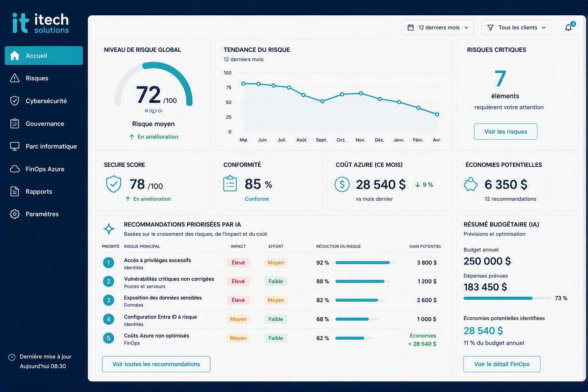Click the clock icon beside last update
This screenshot has width=588, height=392.
[x=12, y=357]
